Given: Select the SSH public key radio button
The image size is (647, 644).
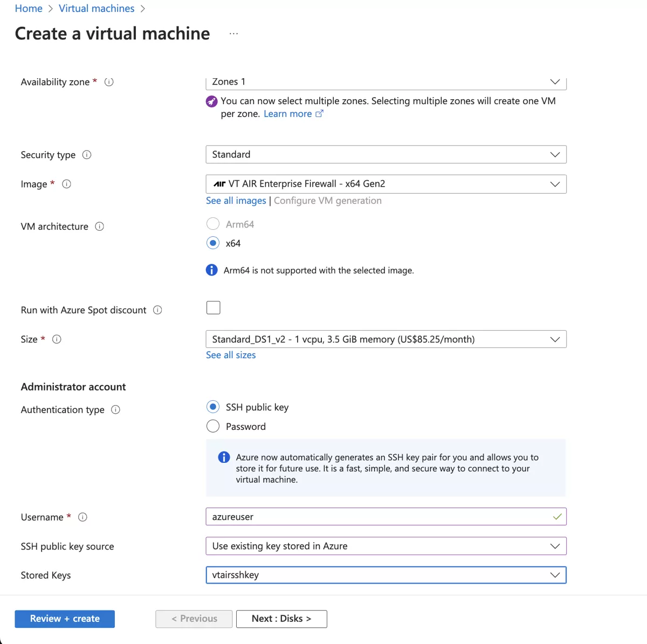Looking at the screenshot, I should point(213,407).
